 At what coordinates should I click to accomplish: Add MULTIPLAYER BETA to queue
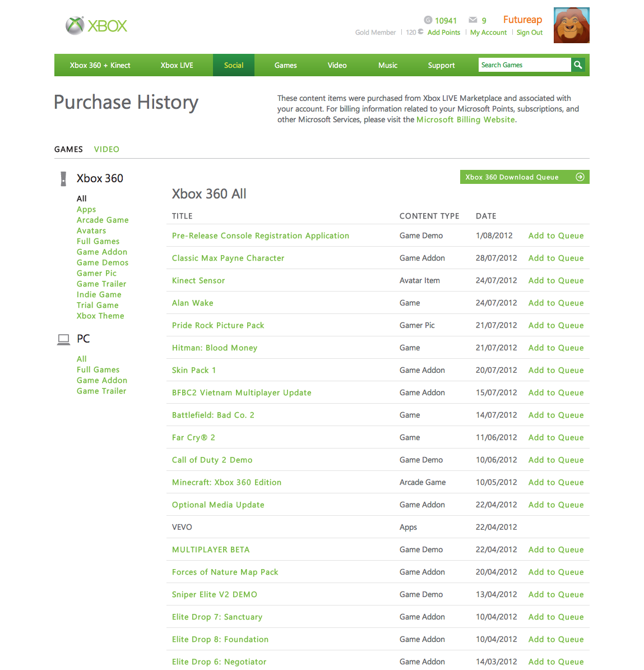(556, 550)
